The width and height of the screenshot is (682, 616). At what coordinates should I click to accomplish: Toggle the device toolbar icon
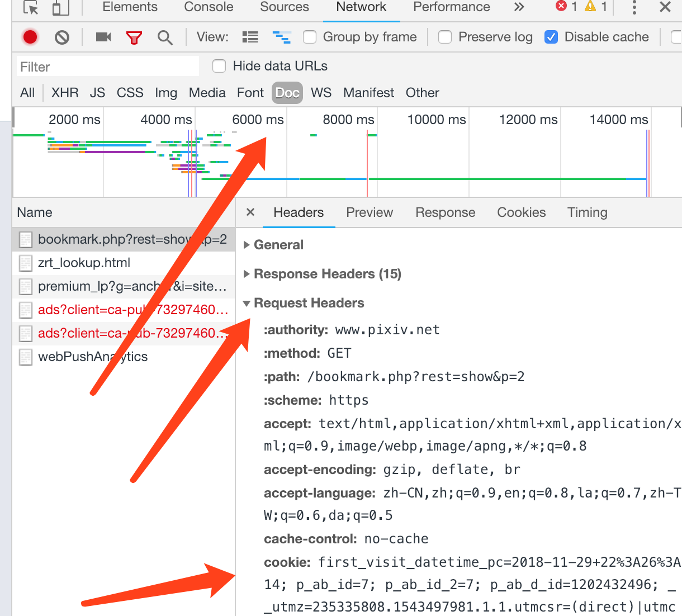coord(60,7)
